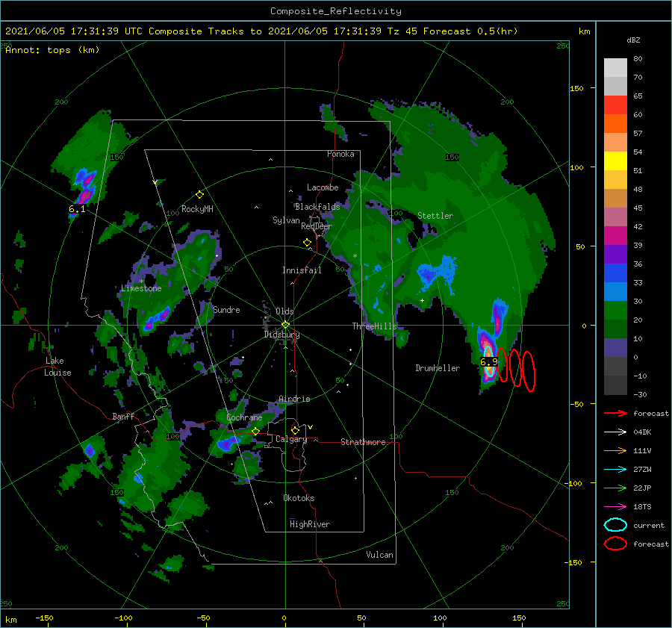Click the magenta swatch in dBZ scale
Viewport: 672px width, 628px height.
615,236
